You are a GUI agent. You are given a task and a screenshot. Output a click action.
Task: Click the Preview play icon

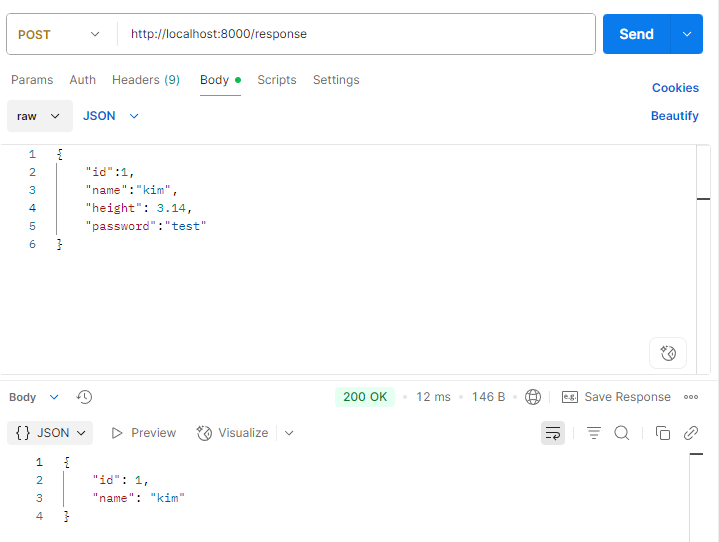pyautogui.click(x=117, y=433)
